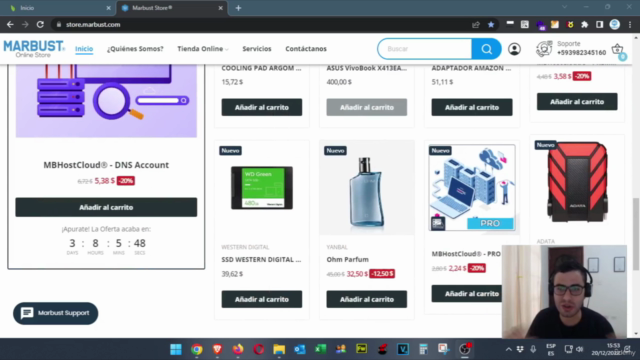Open Firefox from taskbar
The height and width of the screenshot is (360, 640).
pos(238,349)
